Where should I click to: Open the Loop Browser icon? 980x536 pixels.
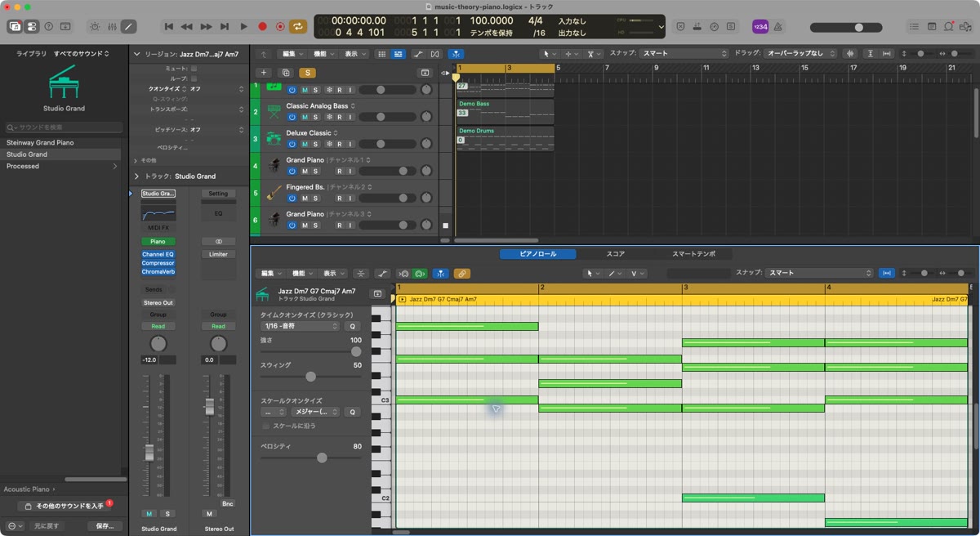tap(949, 26)
